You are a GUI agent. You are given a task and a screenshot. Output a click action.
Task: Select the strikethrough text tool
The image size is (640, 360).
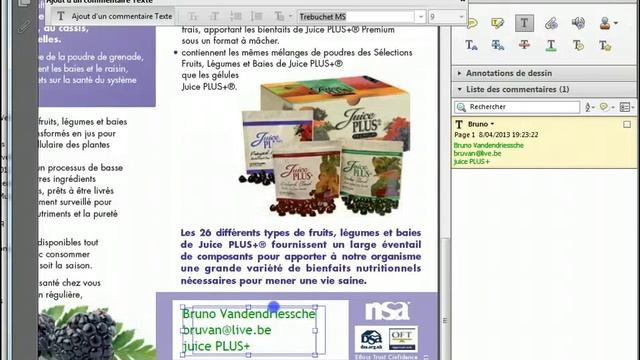524,44
